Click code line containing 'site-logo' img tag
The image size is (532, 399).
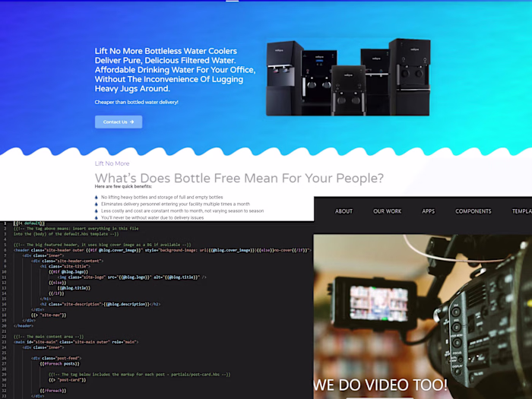131,277
